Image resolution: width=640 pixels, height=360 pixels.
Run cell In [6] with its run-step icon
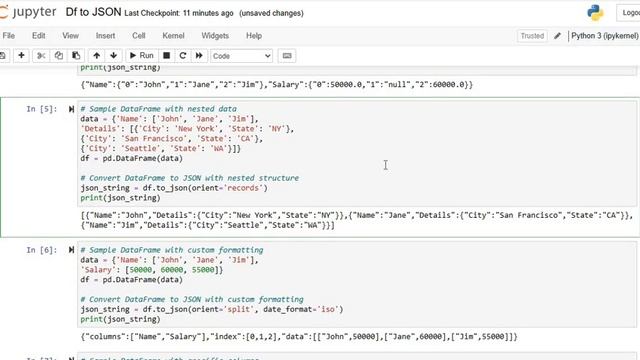coord(71,250)
